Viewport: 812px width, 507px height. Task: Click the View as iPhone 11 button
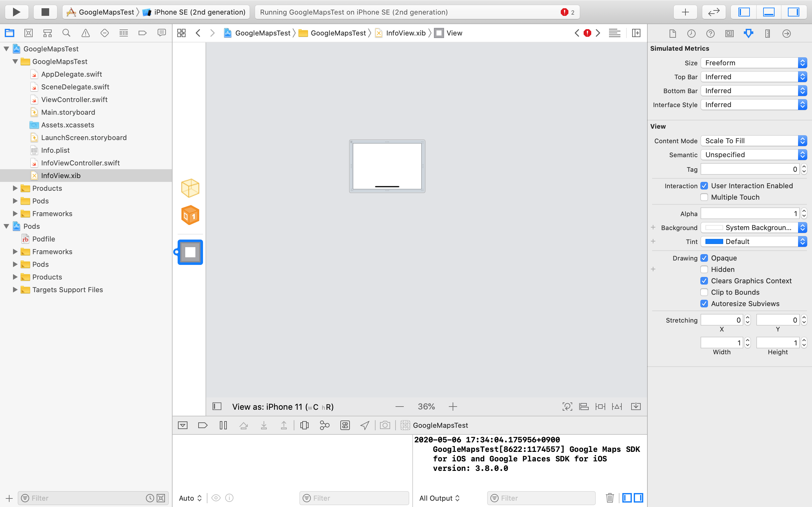[283, 407]
